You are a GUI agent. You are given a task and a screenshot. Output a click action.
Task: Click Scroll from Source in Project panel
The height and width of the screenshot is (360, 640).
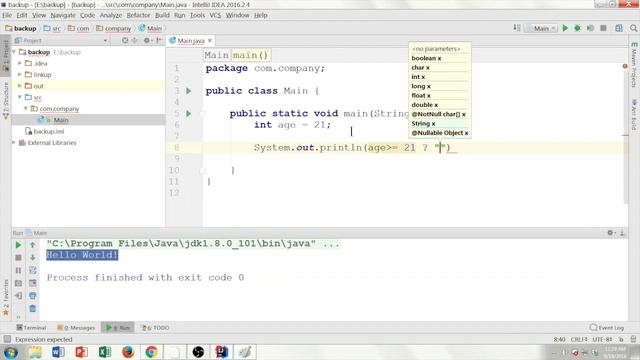[x=125, y=40]
